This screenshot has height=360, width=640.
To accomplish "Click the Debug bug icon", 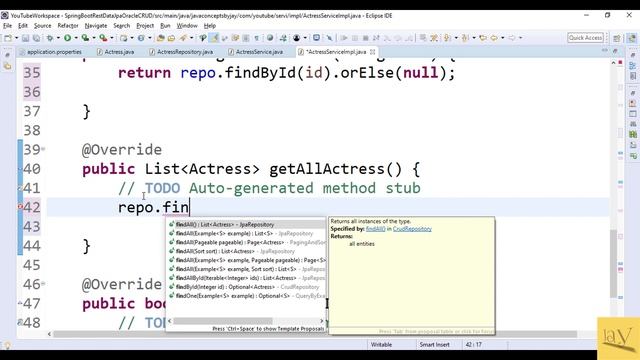I will (50, 38).
